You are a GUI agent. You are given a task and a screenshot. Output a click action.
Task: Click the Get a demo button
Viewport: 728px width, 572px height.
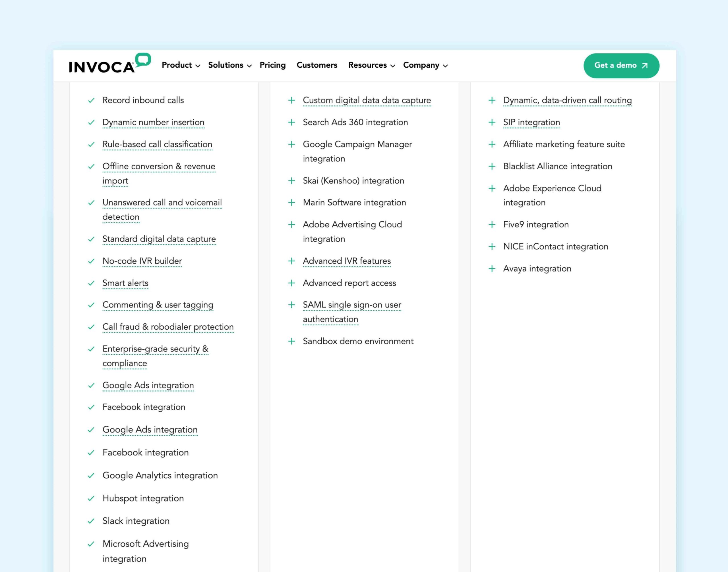(x=621, y=65)
